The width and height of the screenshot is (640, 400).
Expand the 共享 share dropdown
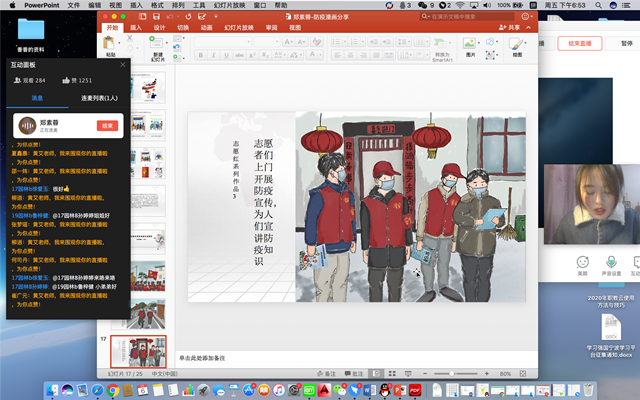click(514, 28)
